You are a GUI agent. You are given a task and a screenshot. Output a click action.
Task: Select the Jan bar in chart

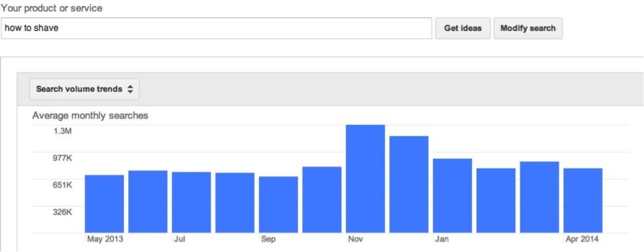pos(453,196)
